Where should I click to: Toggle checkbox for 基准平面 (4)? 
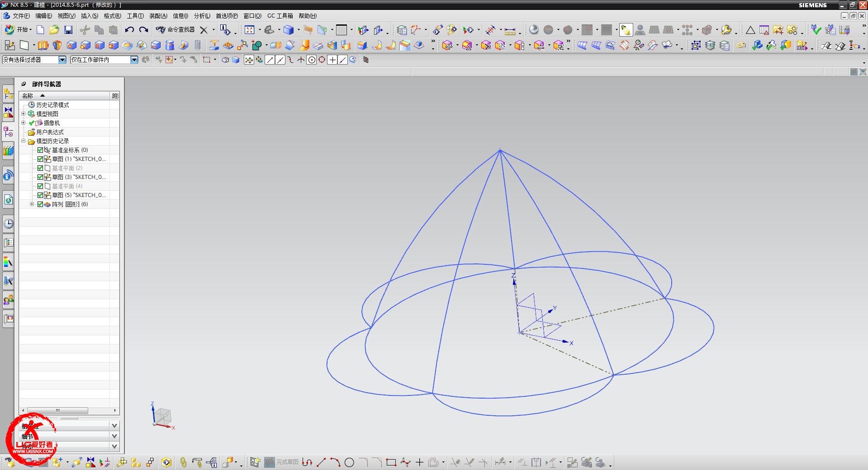(x=40, y=186)
